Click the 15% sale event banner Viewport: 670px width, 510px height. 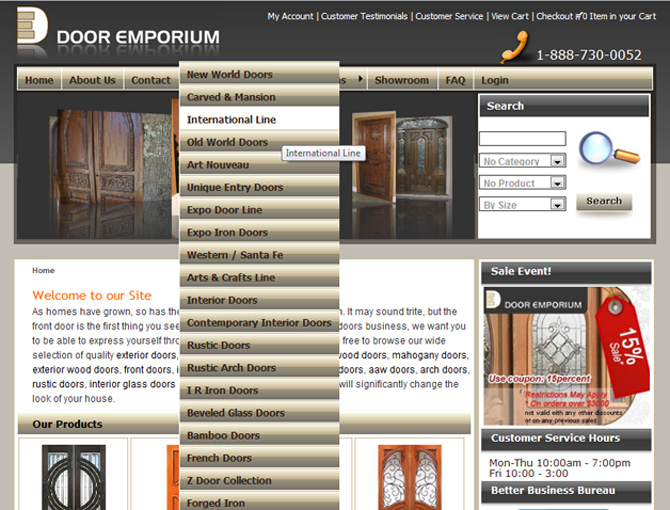point(566,356)
